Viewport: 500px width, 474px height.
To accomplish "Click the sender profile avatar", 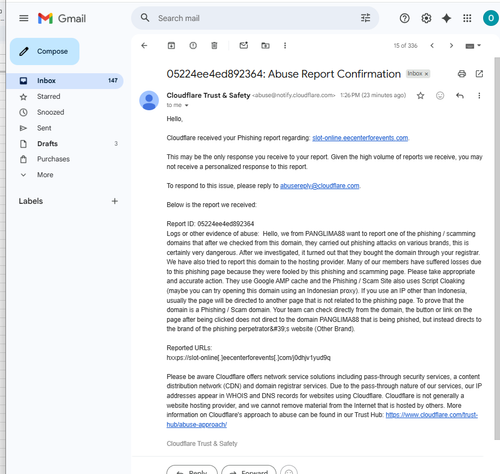I will tap(149, 100).
